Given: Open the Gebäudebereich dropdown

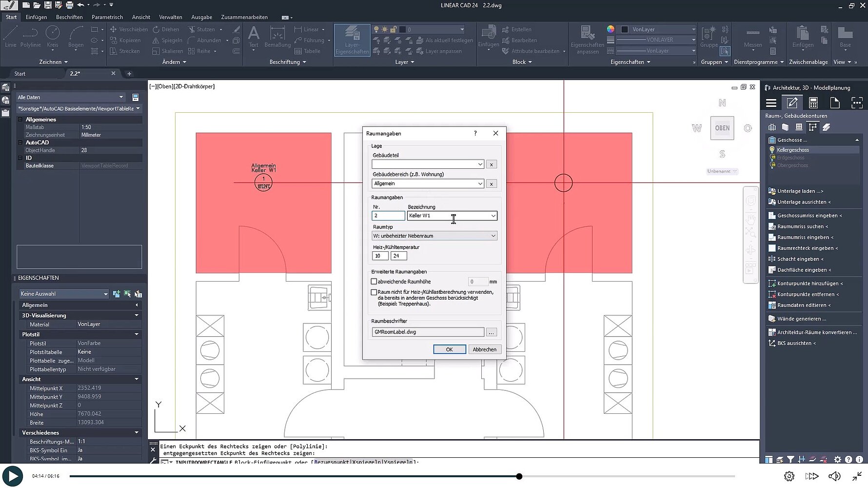Looking at the screenshot, I should point(480,183).
